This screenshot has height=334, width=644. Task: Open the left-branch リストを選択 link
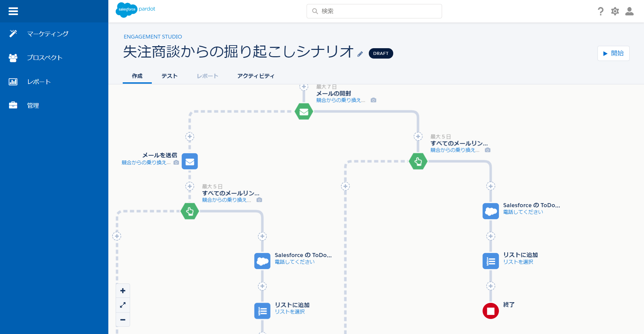290,312
